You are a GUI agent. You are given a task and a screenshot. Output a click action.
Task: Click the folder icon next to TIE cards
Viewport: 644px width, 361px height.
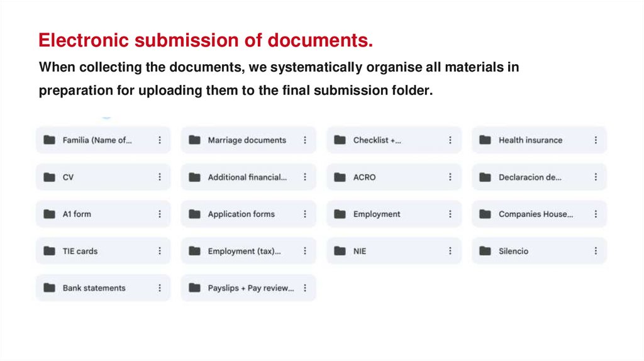point(49,251)
